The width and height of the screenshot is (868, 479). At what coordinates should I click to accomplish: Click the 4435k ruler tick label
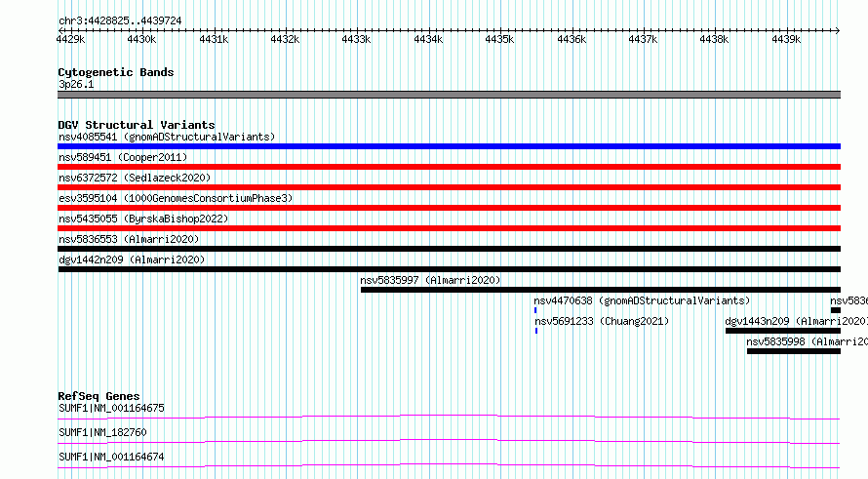pos(500,39)
